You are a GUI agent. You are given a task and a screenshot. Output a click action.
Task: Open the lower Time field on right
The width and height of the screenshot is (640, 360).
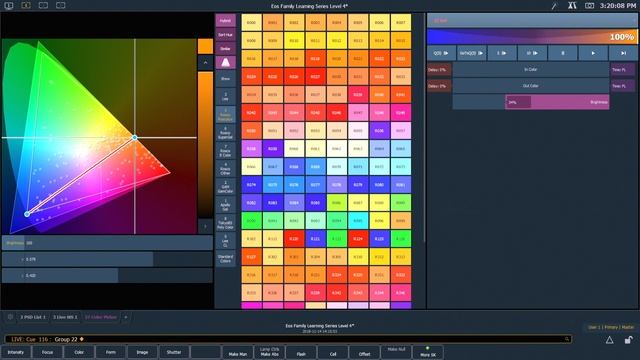tap(623, 86)
